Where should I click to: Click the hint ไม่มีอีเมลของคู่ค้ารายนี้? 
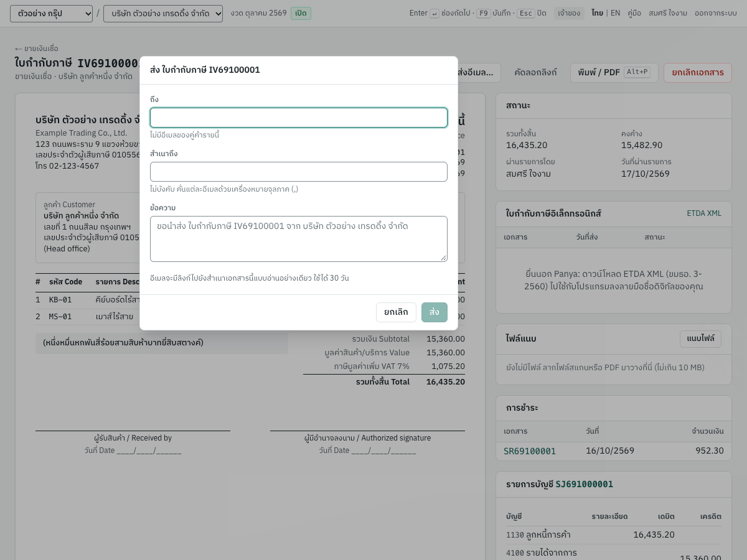pos(184,135)
